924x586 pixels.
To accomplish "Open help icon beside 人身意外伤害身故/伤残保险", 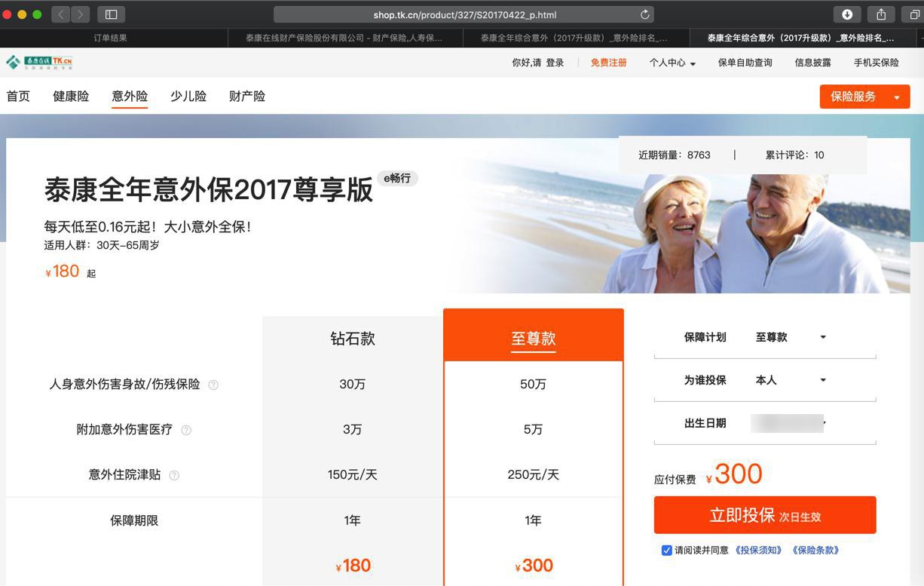I will pyautogui.click(x=213, y=385).
